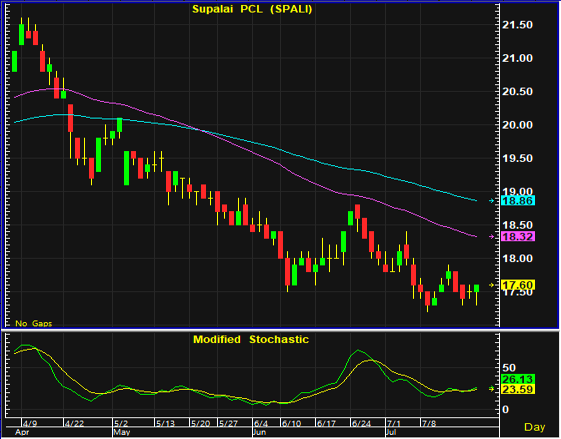Screen dimensions: 561x439
Task: Click the yellow 17.60 last price label
Action: (x=518, y=285)
